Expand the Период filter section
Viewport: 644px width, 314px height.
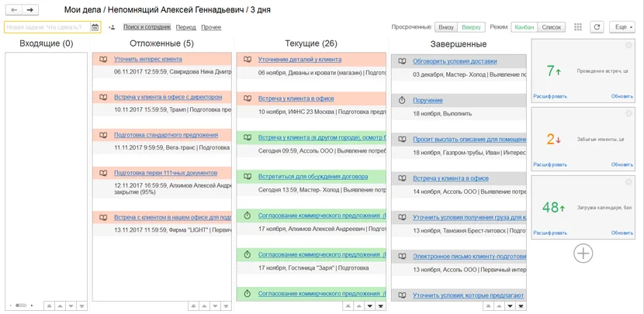tap(185, 27)
